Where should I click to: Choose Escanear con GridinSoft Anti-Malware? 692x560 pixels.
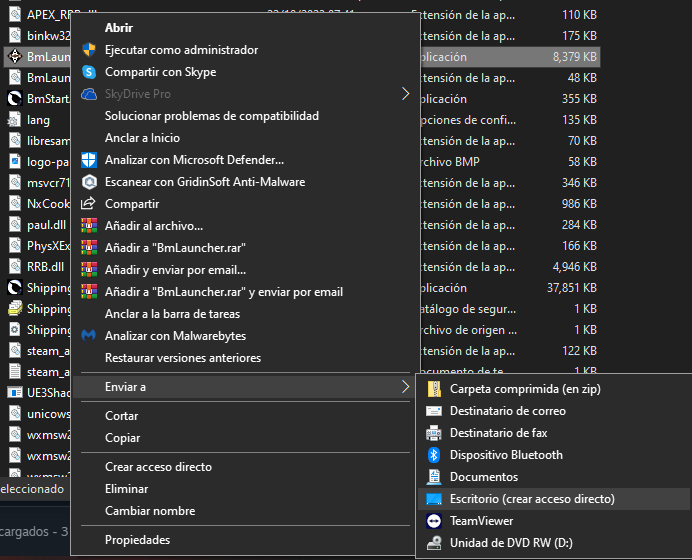205,182
